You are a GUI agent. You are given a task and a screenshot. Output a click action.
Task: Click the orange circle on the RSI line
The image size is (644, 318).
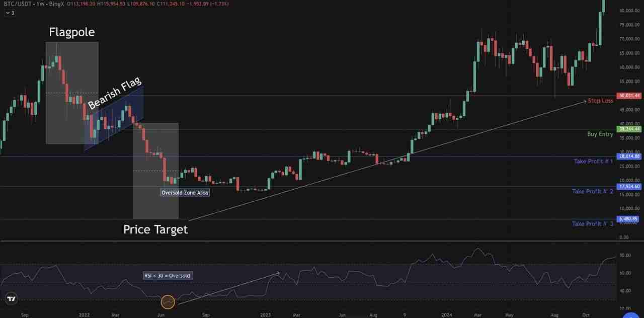coord(168,302)
